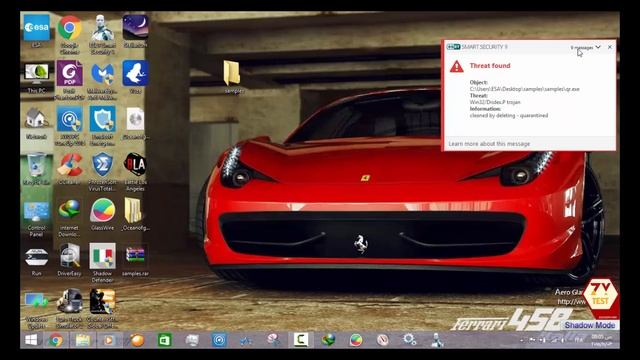Open Chrome from the taskbar

tap(56, 340)
